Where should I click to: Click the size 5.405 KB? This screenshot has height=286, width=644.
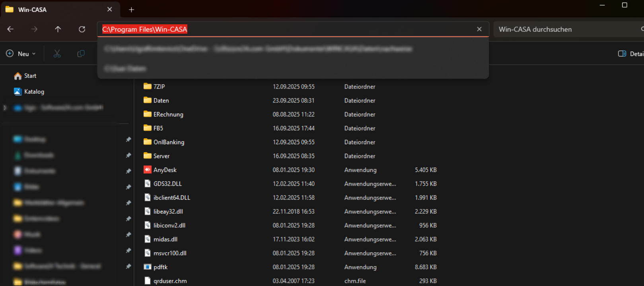coord(426,170)
